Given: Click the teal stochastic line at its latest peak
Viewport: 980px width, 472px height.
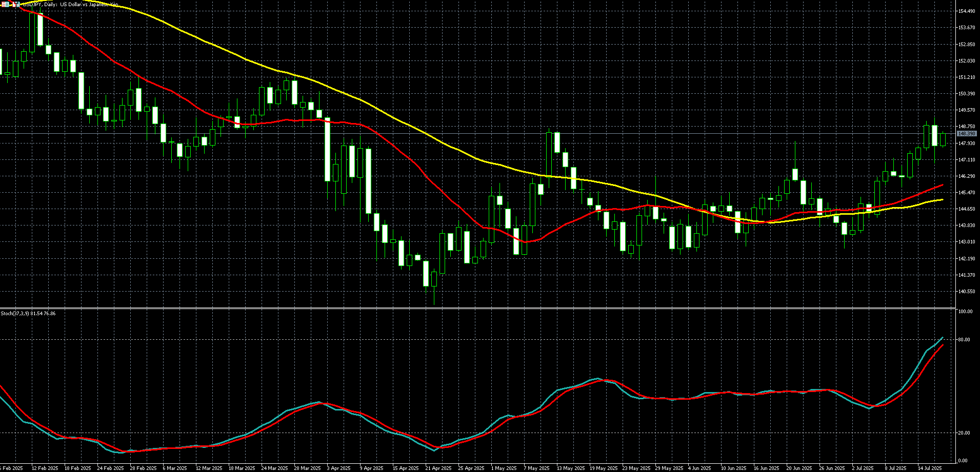Looking at the screenshot, I should (943, 338).
